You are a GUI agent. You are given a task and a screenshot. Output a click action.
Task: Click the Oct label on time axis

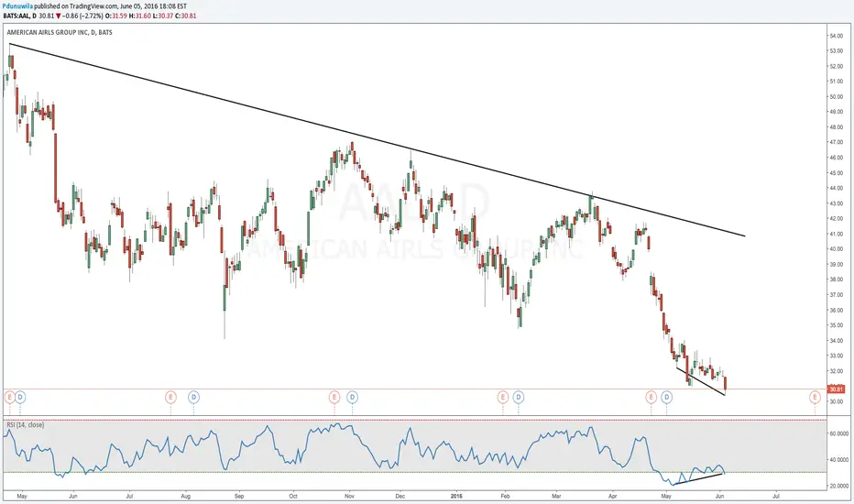(x=293, y=497)
